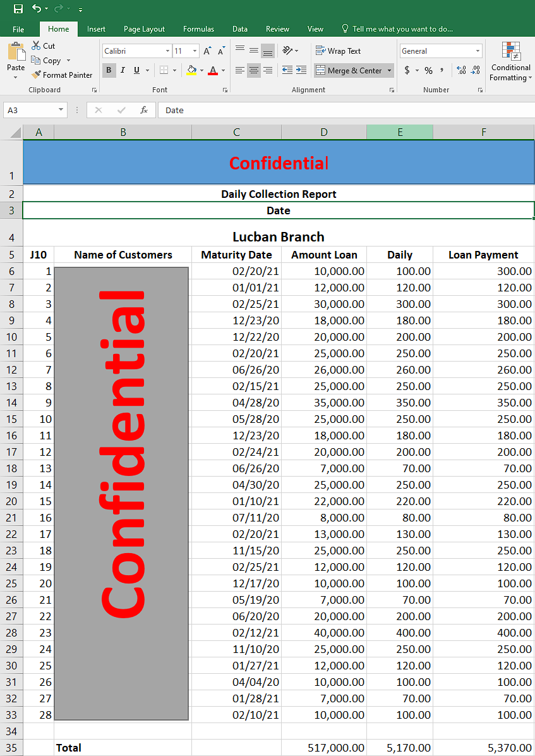Click the Increase Font Size icon
The image size is (535, 756).
(207, 51)
